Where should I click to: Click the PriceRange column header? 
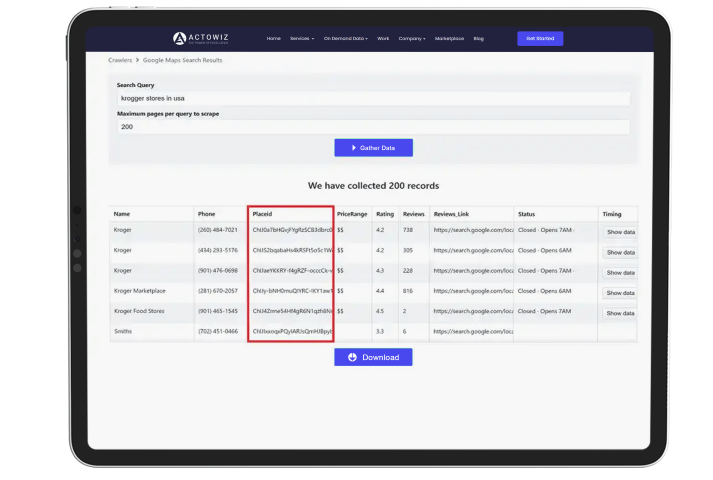point(352,214)
